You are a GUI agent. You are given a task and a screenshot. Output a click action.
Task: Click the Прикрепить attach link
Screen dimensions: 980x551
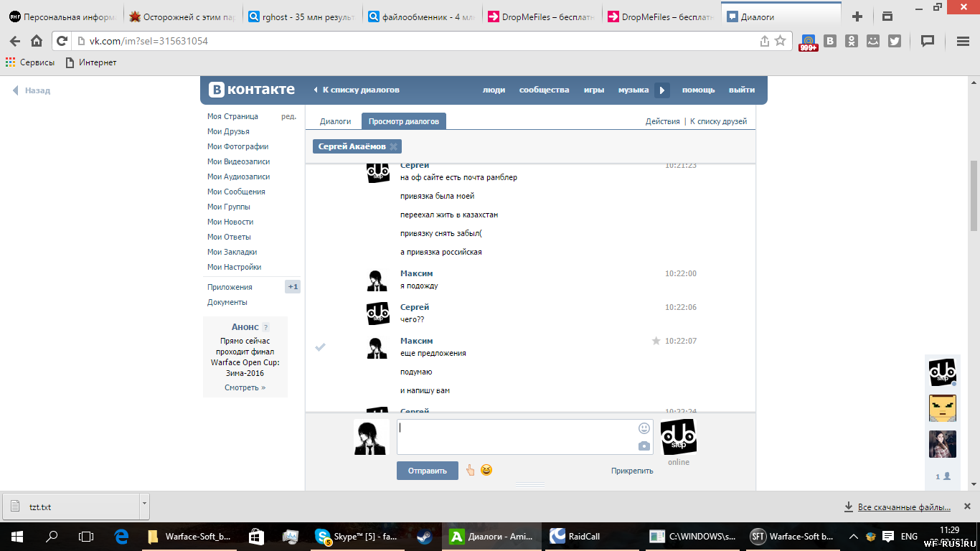(x=632, y=471)
